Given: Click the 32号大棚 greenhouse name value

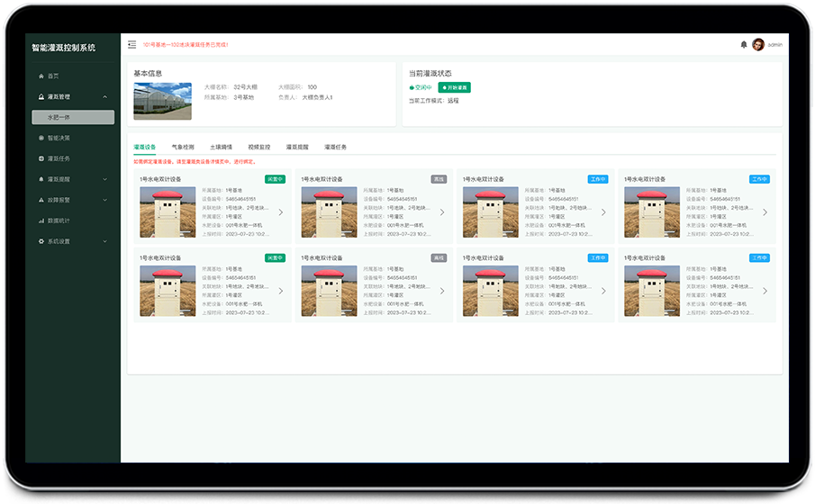Looking at the screenshot, I should (245, 87).
